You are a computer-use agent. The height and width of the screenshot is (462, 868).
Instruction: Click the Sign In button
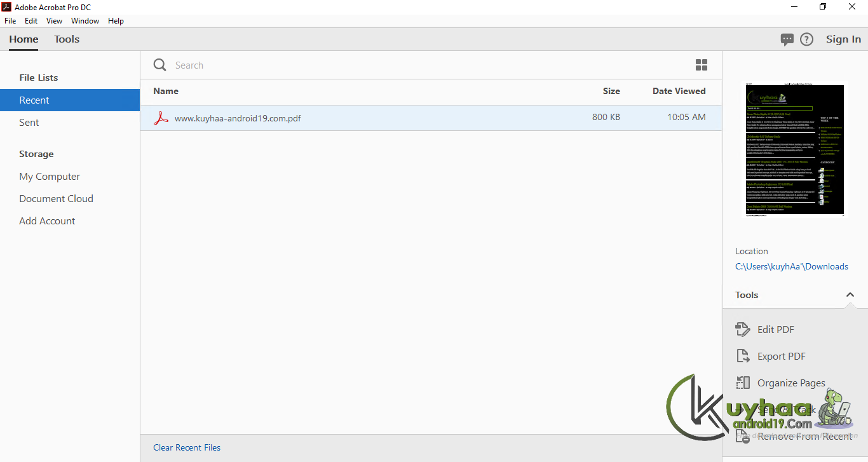[x=843, y=39]
